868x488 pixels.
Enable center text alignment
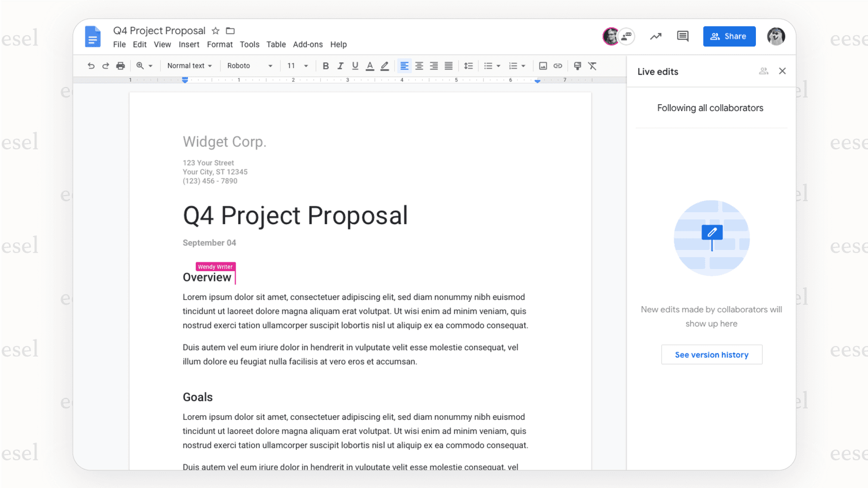(419, 66)
